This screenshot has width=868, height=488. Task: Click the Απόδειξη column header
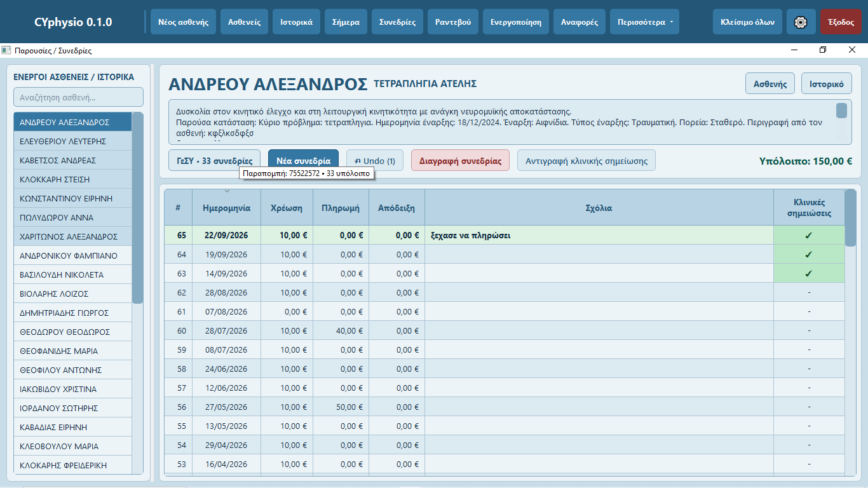point(397,208)
